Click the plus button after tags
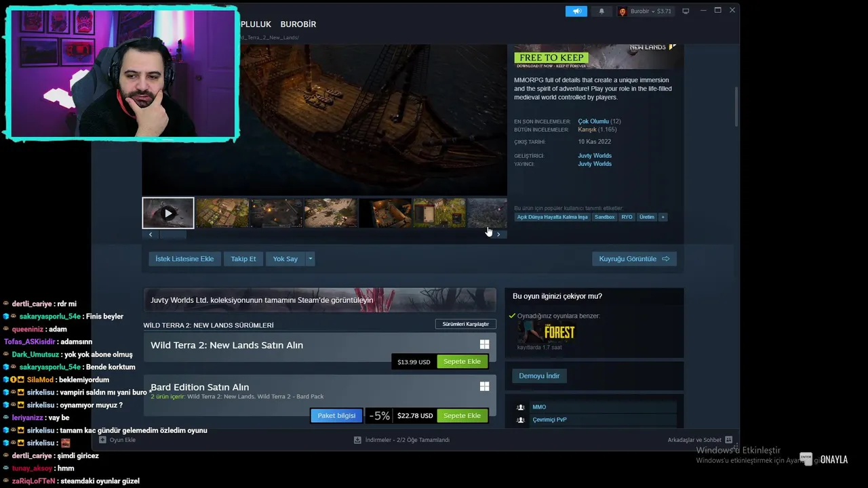This screenshot has height=488, width=868. [x=663, y=217]
